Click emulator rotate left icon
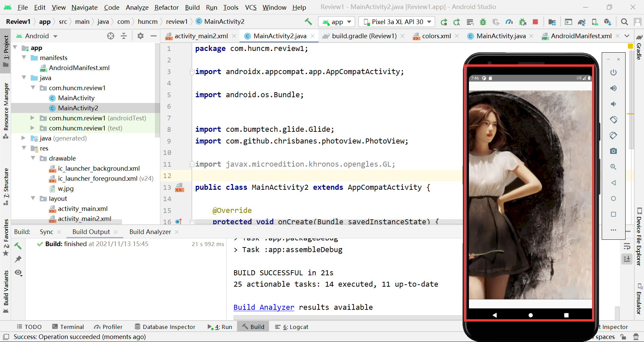The width and height of the screenshot is (644, 342). [613, 120]
